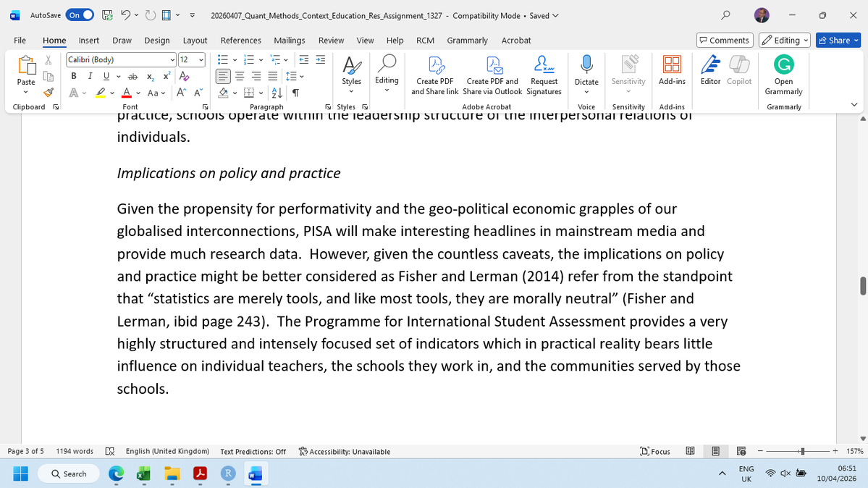Click the spelling check icon in status bar
Image resolution: width=868 pixels, height=488 pixels.
point(109,452)
